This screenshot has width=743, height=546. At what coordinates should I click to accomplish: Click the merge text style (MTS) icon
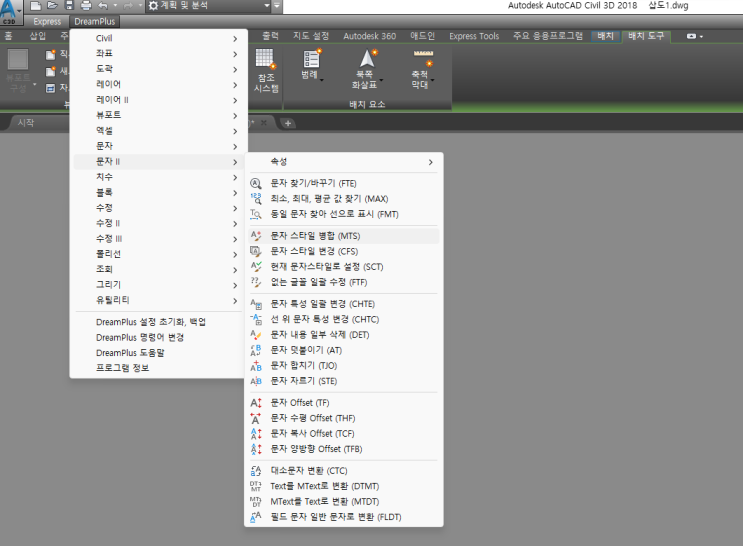pyautogui.click(x=256, y=236)
